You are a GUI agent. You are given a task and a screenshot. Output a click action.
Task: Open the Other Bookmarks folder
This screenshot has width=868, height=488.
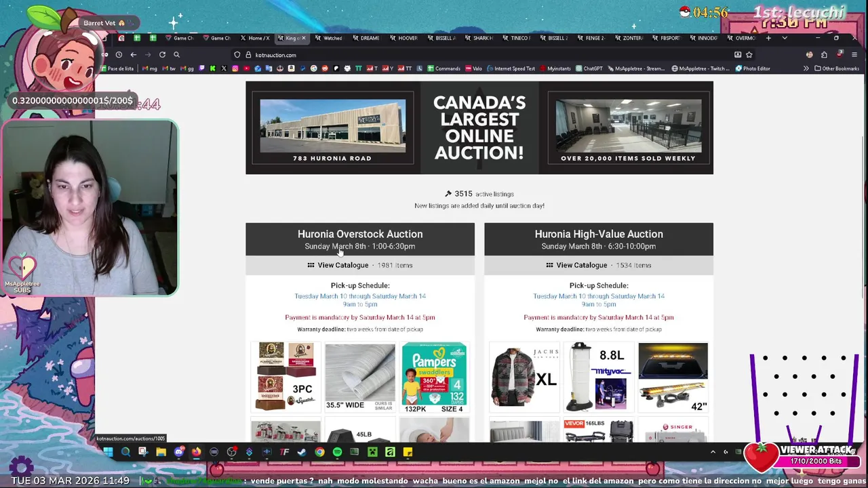click(837, 68)
